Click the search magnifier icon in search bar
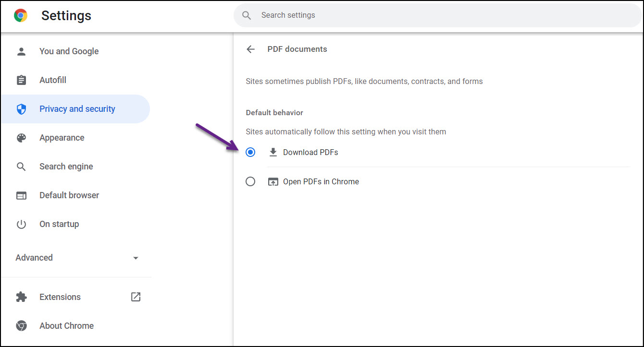 pyautogui.click(x=247, y=15)
